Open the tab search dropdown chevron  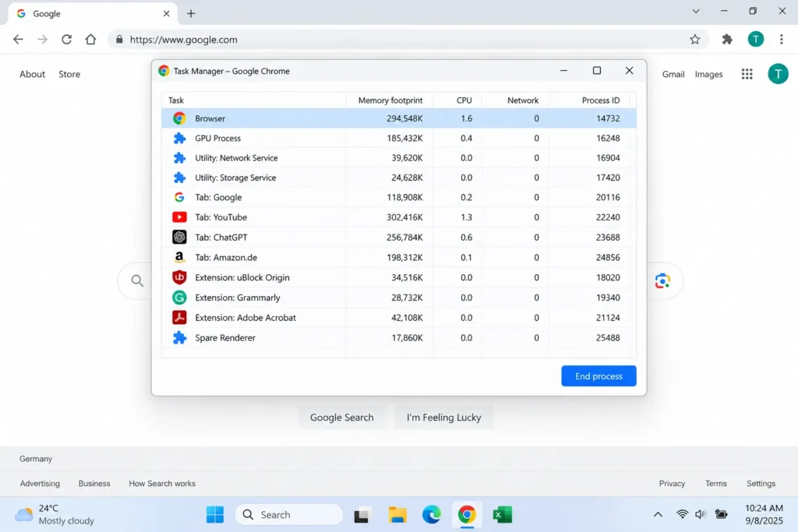(696, 11)
